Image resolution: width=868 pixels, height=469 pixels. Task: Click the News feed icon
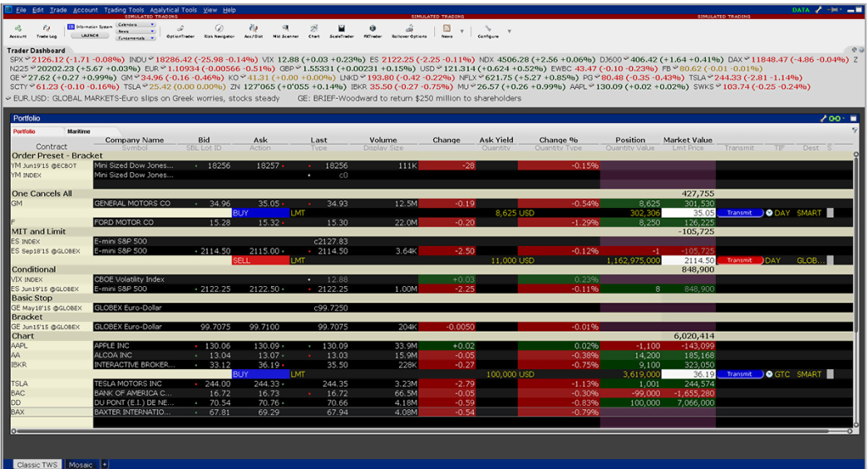(446, 29)
